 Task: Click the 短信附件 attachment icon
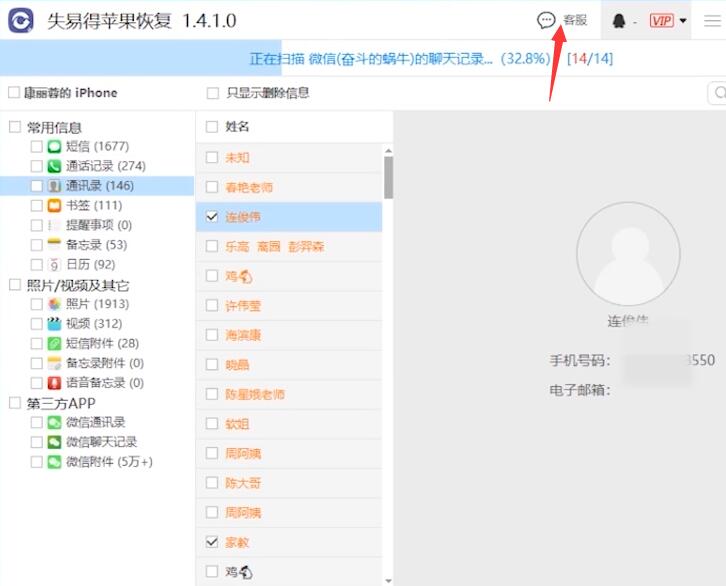[54, 343]
